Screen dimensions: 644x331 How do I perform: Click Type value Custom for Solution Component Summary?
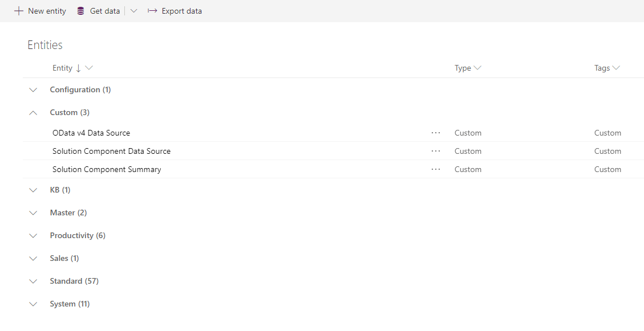pos(468,169)
